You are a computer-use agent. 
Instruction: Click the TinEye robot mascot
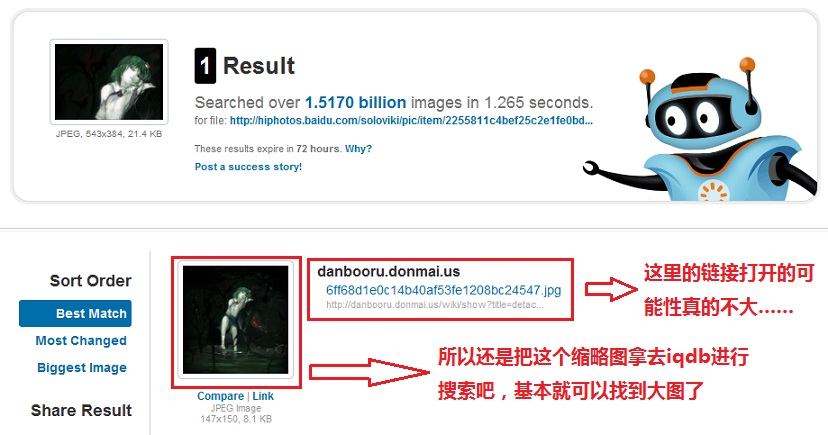[x=702, y=129]
